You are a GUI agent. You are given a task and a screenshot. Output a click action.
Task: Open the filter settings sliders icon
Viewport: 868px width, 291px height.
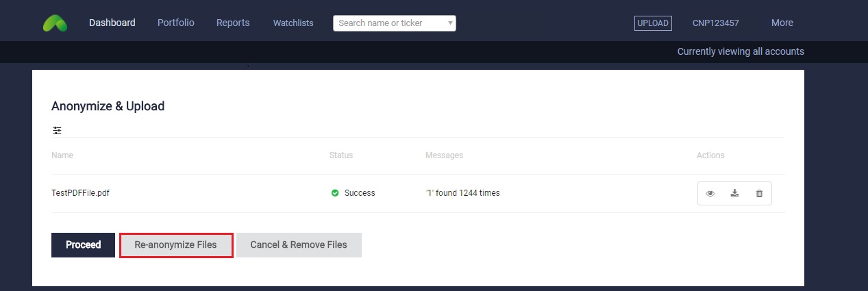click(x=57, y=130)
